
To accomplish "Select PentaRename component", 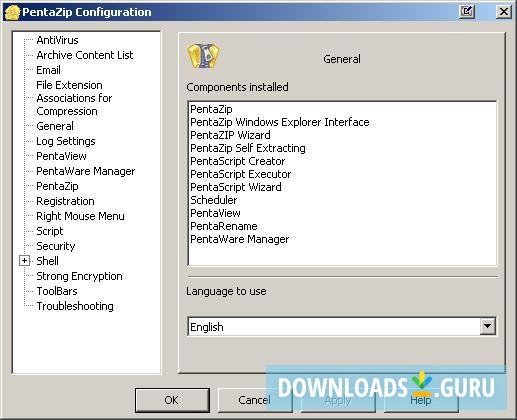I will click(x=224, y=226).
